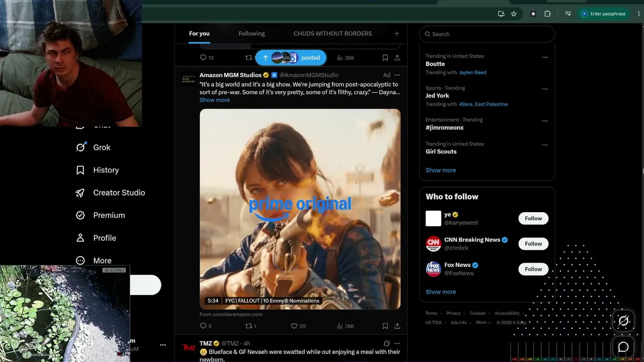
Task: Expand ad text with Show more
Action: click(214, 100)
